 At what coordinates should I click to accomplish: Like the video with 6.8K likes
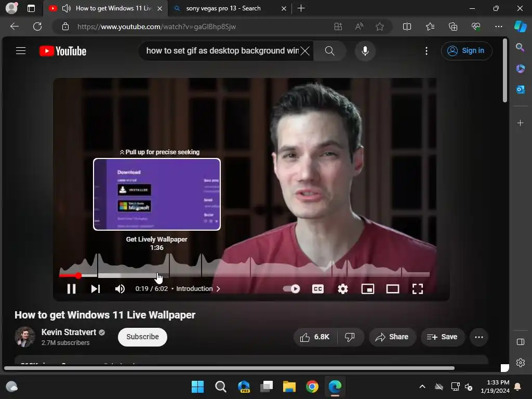coord(315,337)
